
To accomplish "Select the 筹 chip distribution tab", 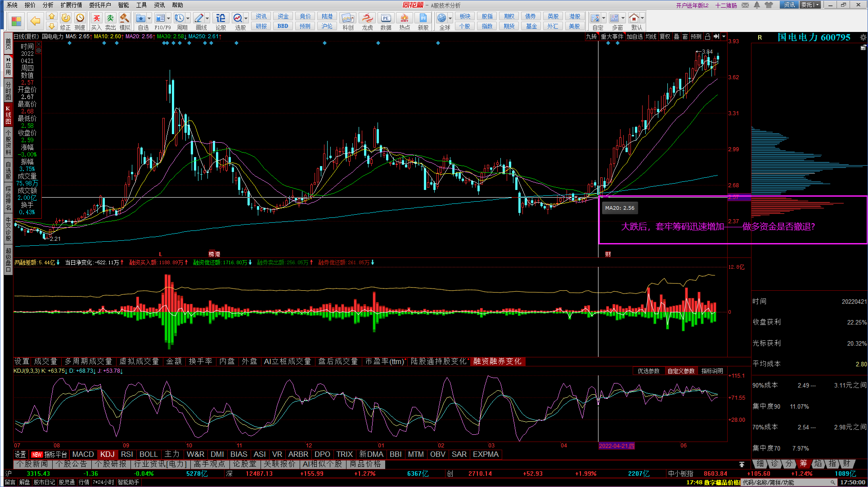I will (803, 464).
